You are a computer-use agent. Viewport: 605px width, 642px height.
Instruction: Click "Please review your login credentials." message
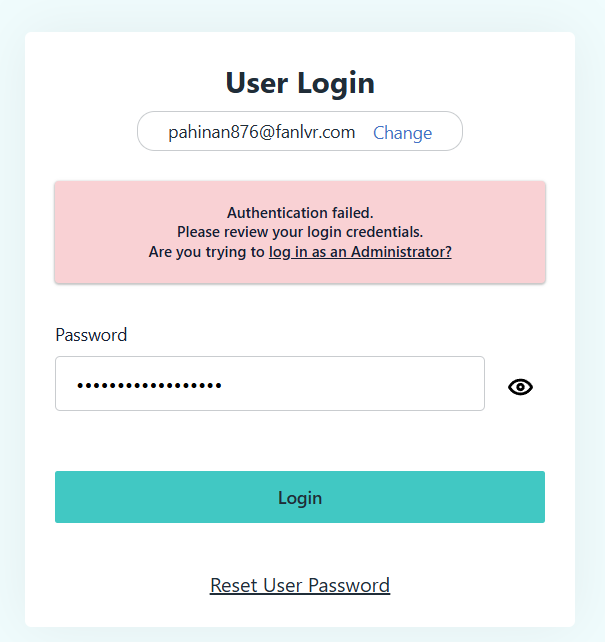pyautogui.click(x=300, y=232)
